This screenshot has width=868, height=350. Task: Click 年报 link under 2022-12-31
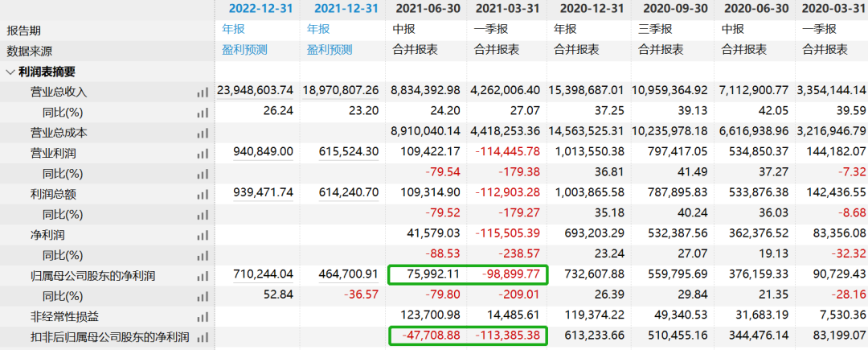coord(233,29)
